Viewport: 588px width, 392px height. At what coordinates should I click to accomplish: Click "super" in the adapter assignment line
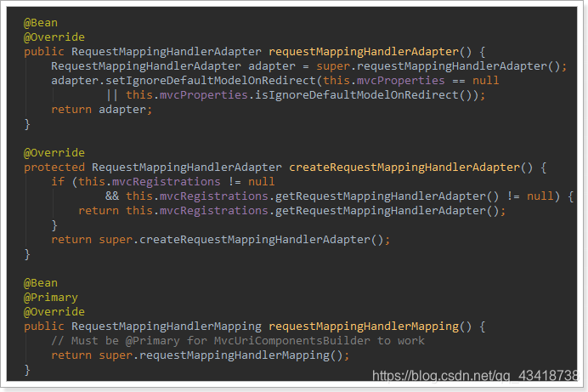coord(333,66)
